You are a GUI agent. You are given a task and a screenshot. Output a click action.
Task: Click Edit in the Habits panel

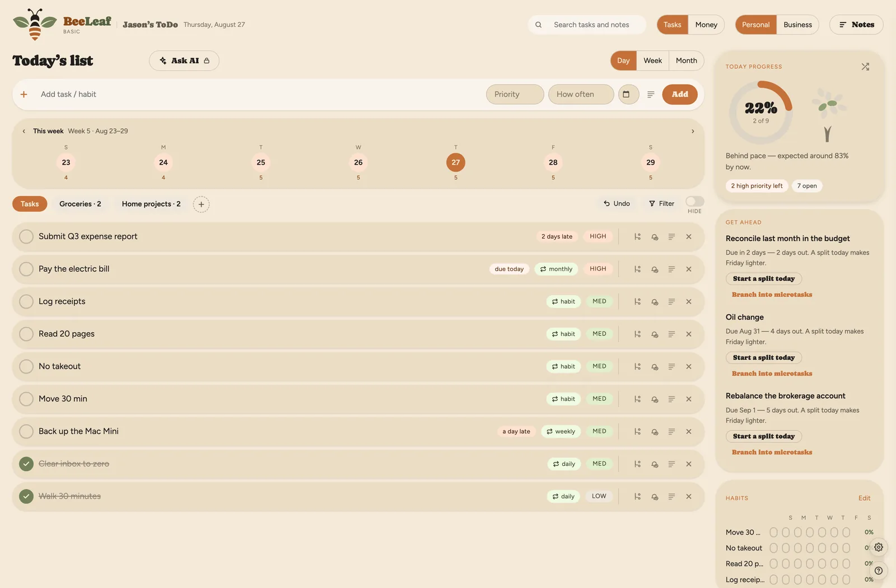[x=864, y=498]
